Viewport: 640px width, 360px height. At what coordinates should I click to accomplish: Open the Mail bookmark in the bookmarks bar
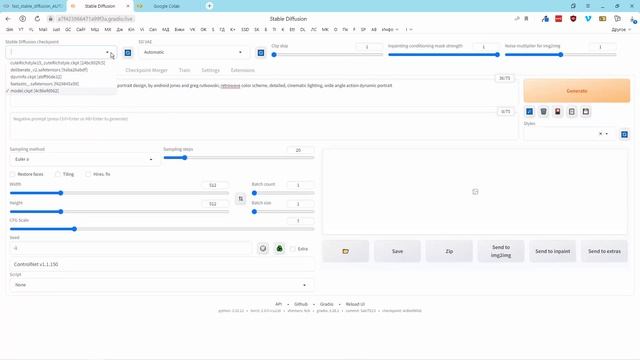click(43, 29)
